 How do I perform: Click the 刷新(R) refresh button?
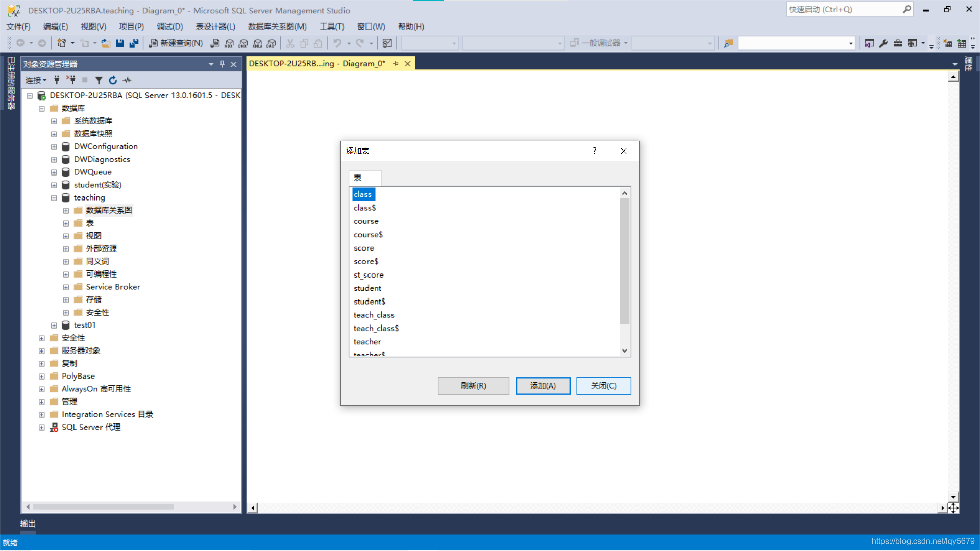coord(473,386)
